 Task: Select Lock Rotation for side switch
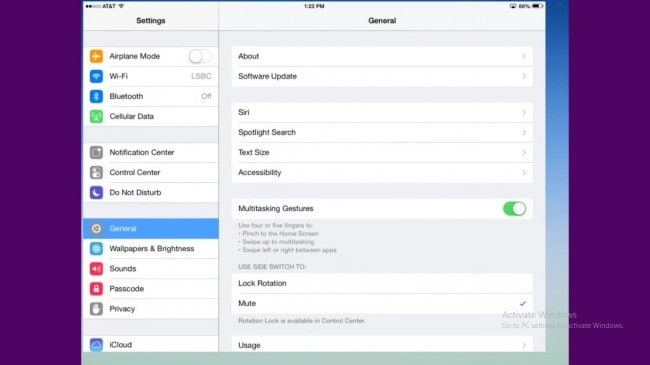pos(382,283)
